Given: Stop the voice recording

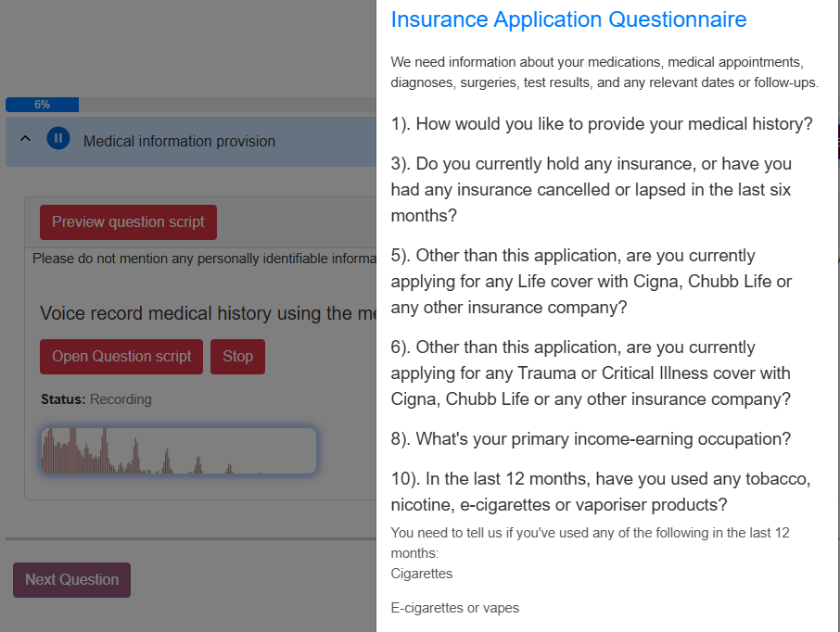Looking at the screenshot, I should point(237,357).
